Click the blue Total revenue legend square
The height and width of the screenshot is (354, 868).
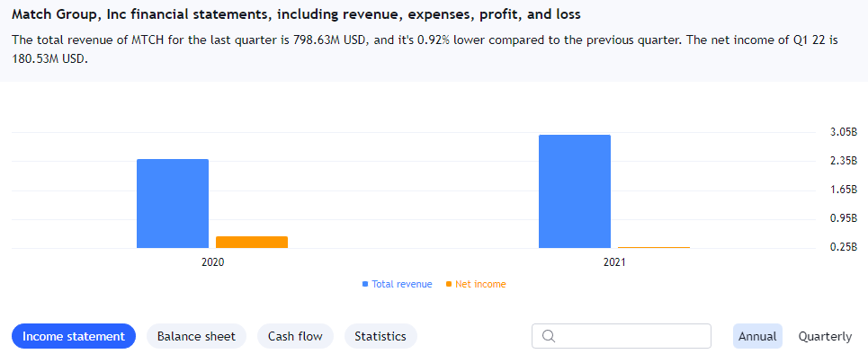[365, 284]
